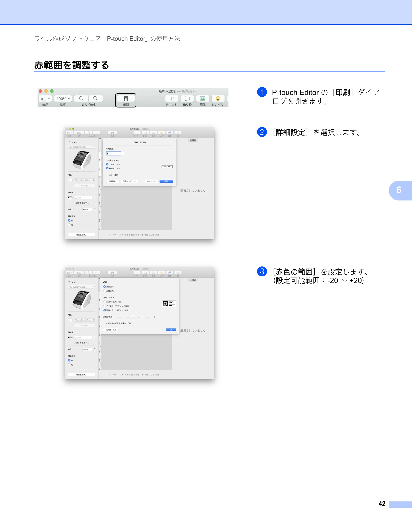Uncheck the 最後をカット checkbox

[107, 168]
